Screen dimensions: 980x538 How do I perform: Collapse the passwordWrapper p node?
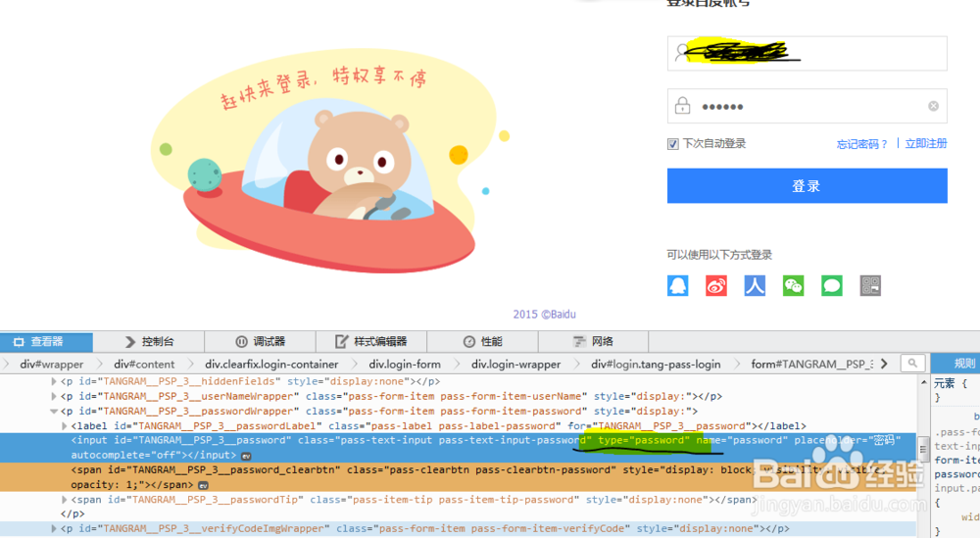click(54, 412)
